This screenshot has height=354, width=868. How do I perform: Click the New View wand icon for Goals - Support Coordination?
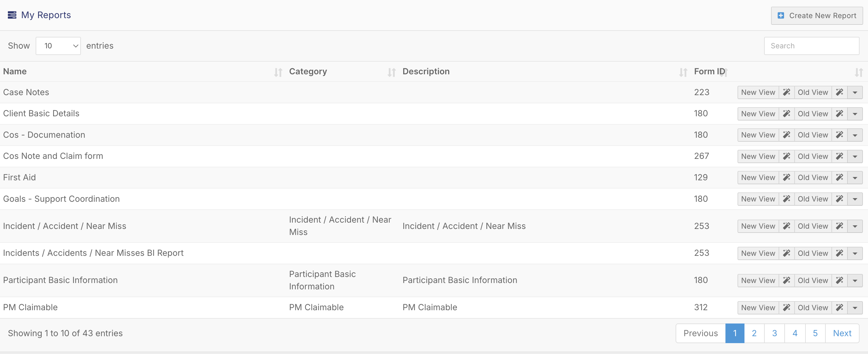coord(786,199)
